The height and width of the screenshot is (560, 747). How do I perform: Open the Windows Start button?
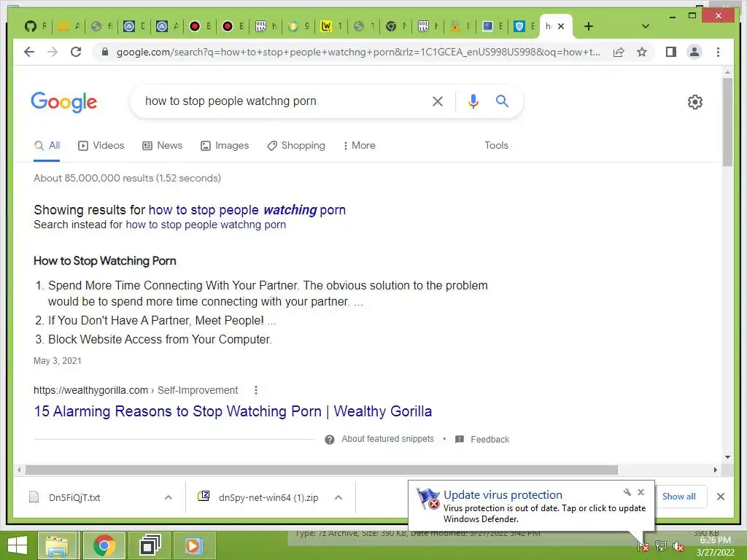pyautogui.click(x=18, y=545)
